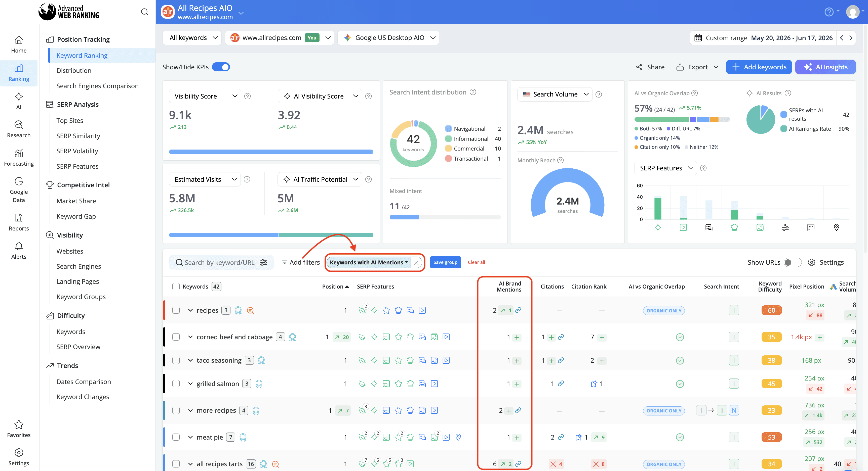Click the local pin chart axis icon
The width and height of the screenshot is (868, 471).
(836, 227)
